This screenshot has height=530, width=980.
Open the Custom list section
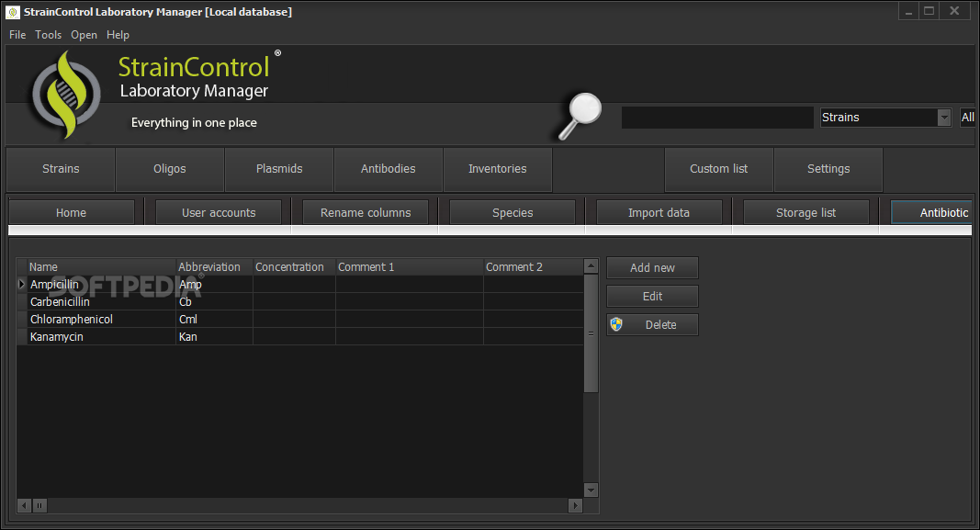[x=719, y=169]
